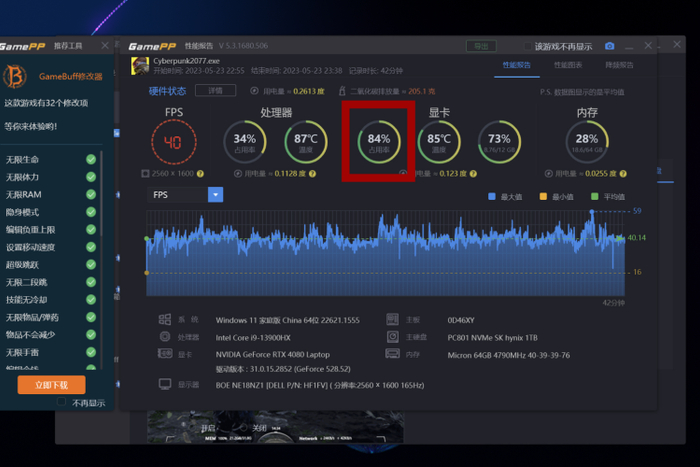700x467 pixels.
Task: Toggle the 无限生命 cheat check
Action: tap(91, 159)
